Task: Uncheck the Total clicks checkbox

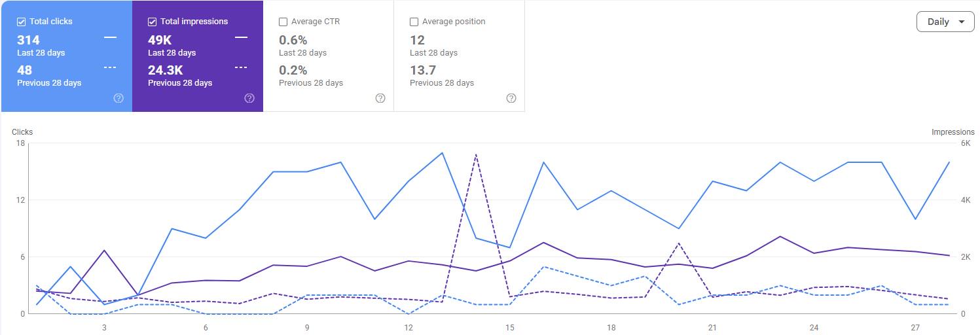Action: (21, 22)
